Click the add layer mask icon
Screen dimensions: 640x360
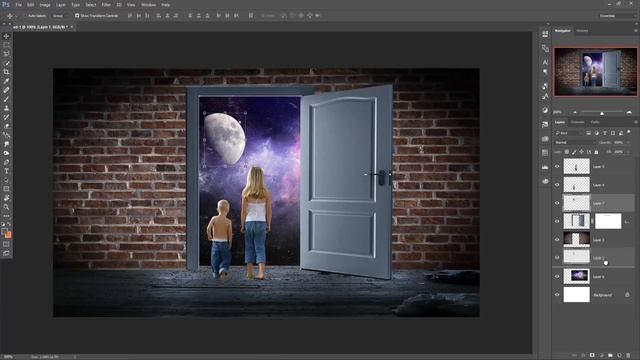click(x=592, y=356)
